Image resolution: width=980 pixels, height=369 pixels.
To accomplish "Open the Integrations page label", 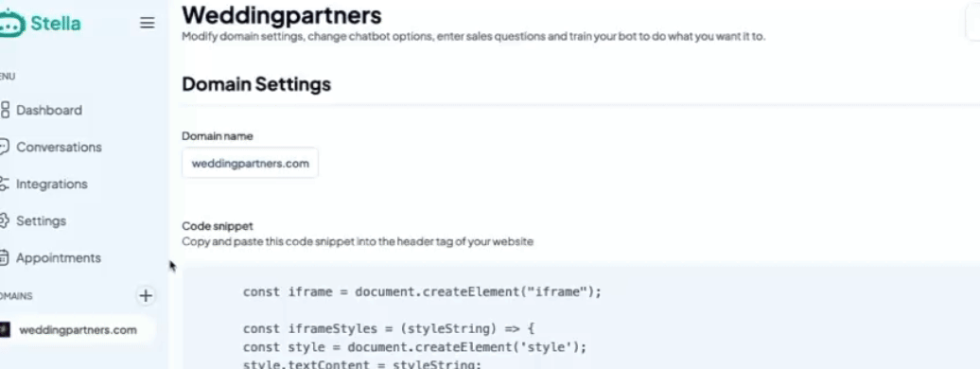I will pyautogui.click(x=52, y=184).
